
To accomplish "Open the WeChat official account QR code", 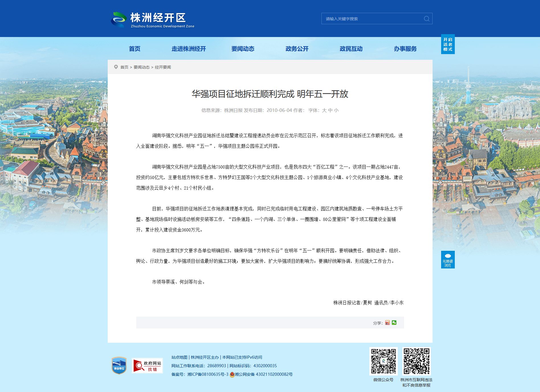I will tap(383, 361).
